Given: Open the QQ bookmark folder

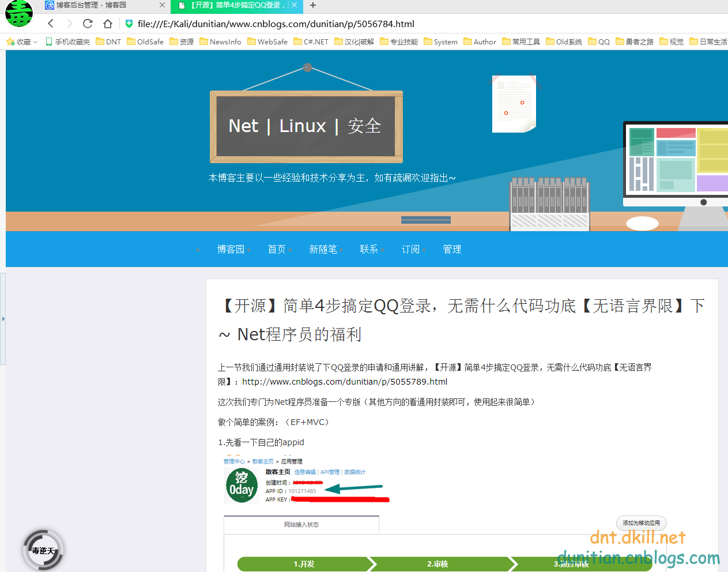Looking at the screenshot, I should [599, 42].
